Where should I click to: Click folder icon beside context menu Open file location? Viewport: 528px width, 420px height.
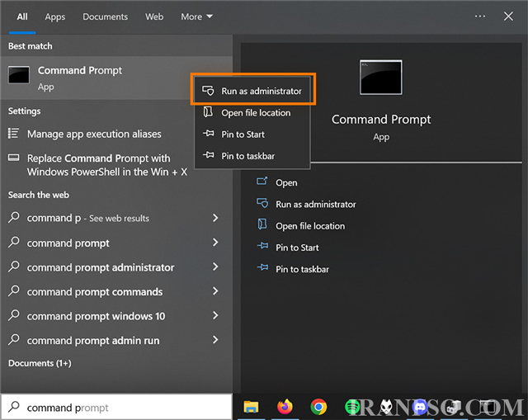pyautogui.click(x=208, y=112)
